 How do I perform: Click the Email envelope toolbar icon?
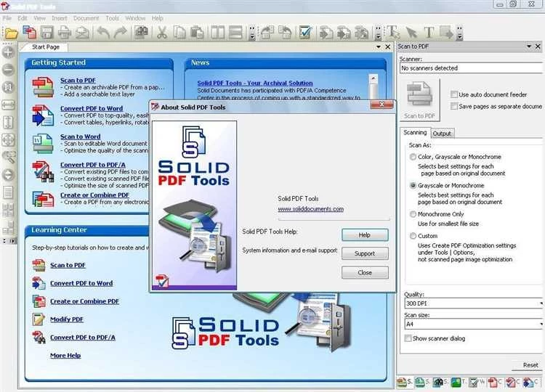pyautogui.click(x=82, y=33)
